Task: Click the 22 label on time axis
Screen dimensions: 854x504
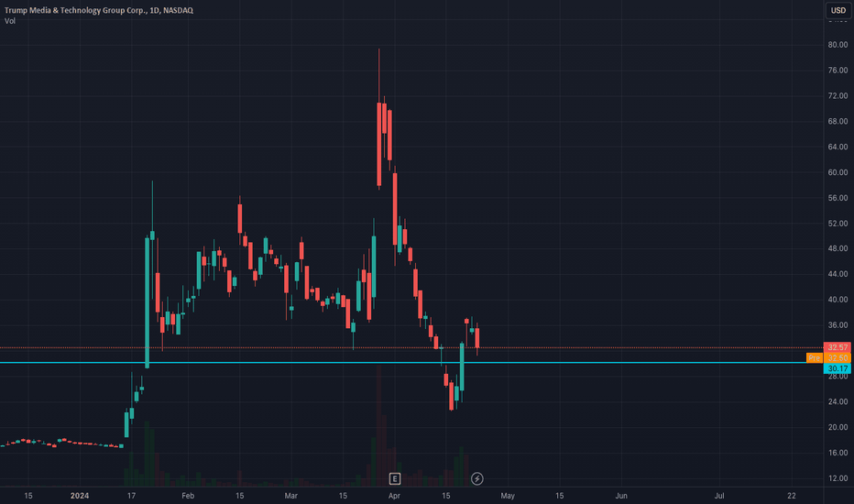Action: [x=792, y=496]
